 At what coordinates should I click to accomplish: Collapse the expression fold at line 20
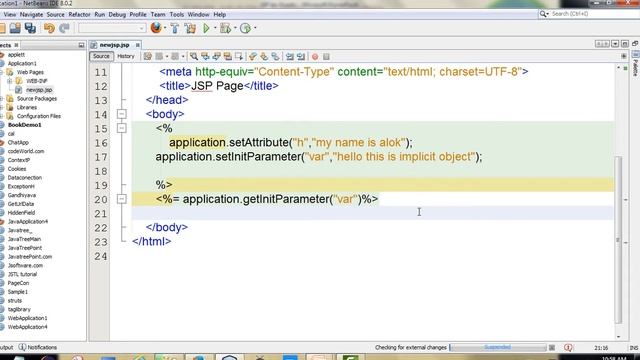click(x=122, y=199)
